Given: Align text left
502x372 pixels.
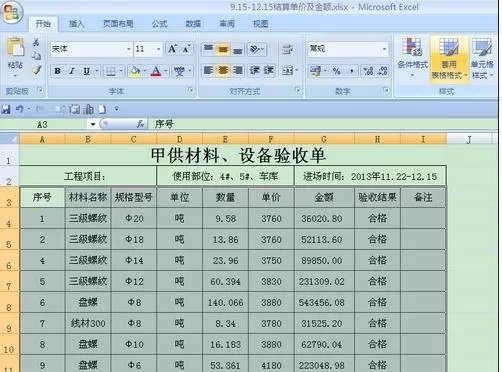Looking at the screenshot, I should coord(208,70).
